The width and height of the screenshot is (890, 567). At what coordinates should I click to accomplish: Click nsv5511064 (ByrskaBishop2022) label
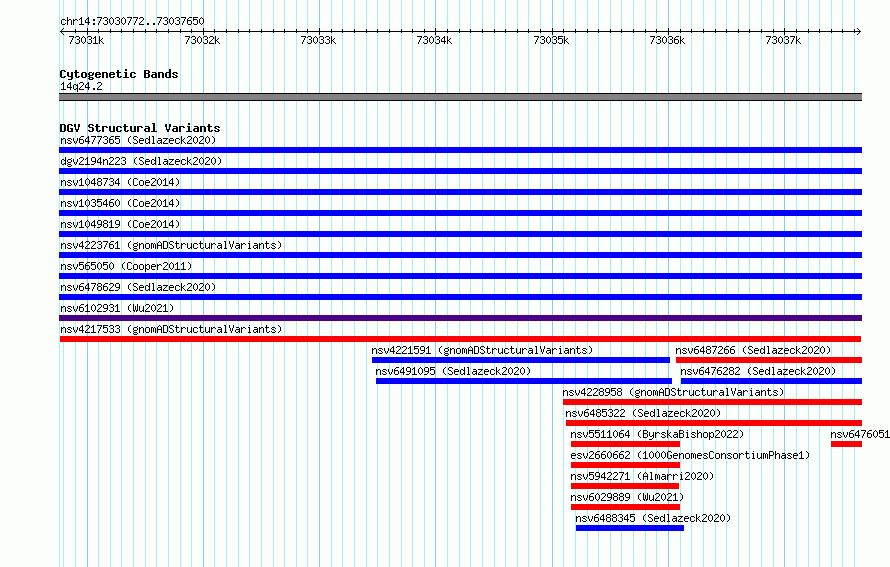657,434
